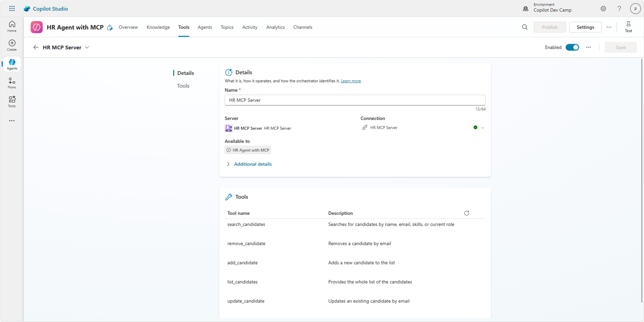644x322 pixels.
Task: Follow the Learn more link
Action: coord(351,81)
